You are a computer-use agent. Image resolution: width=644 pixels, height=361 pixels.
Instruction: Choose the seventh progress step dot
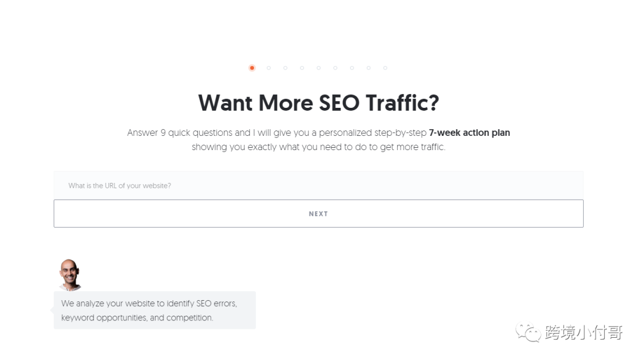click(352, 68)
